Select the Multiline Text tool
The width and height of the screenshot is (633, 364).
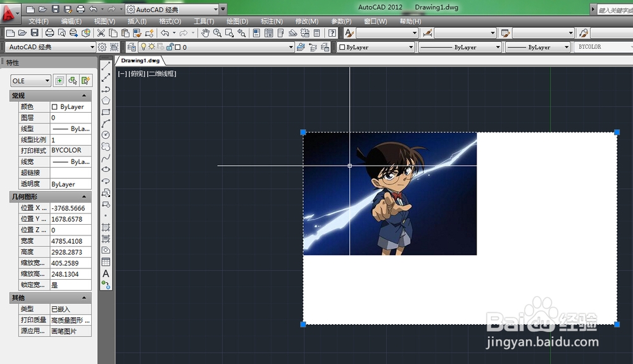point(106,273)
